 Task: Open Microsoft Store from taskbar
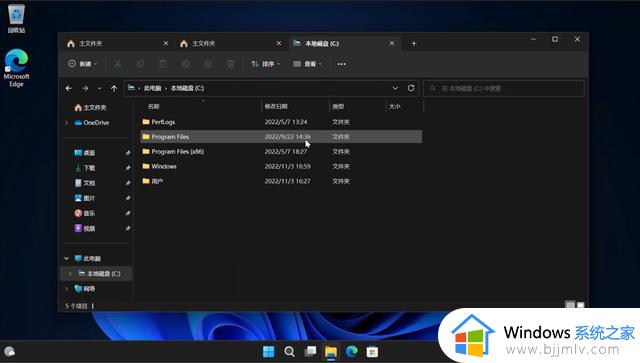pyautogui.click(x=372, y=352)
